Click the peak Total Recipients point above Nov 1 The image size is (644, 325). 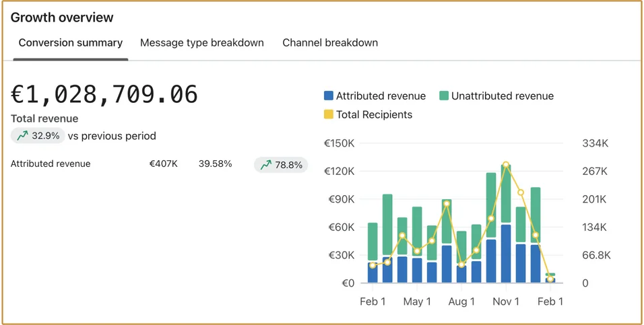pos(506,165)
